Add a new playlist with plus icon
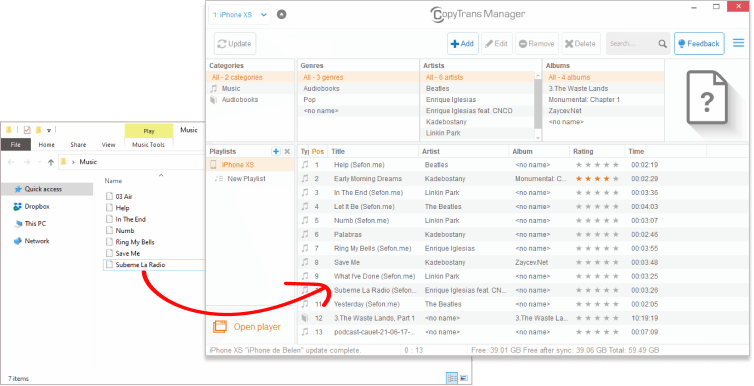The height and width of the screenshot is (386, 754). pos(276,151)
